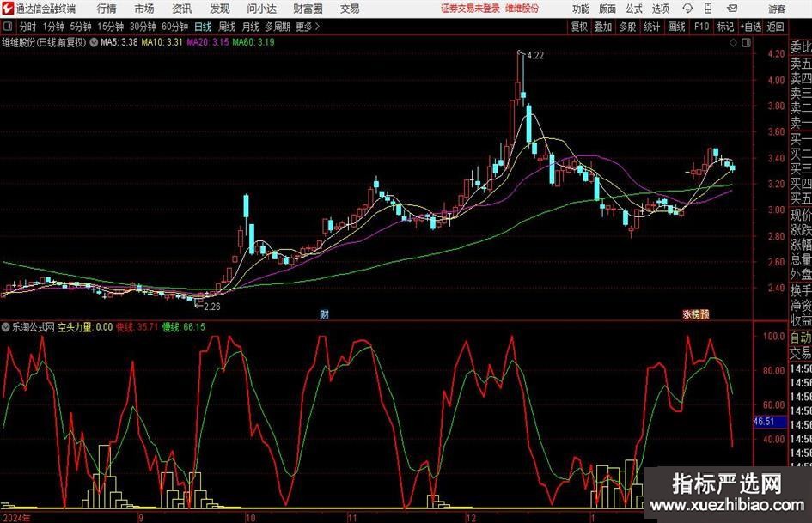Click the 自动 button in right side panel

pos(800,338)
